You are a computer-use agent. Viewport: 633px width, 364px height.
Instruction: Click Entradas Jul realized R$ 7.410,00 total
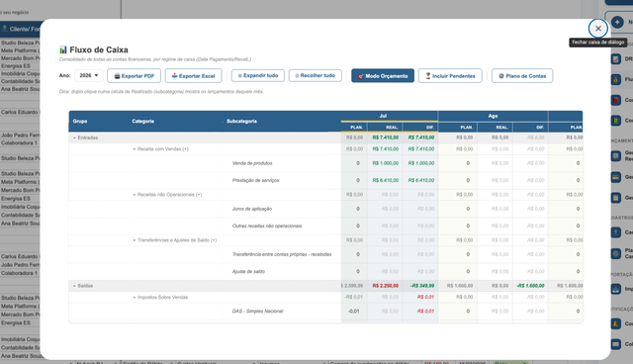tap(385, 137)
